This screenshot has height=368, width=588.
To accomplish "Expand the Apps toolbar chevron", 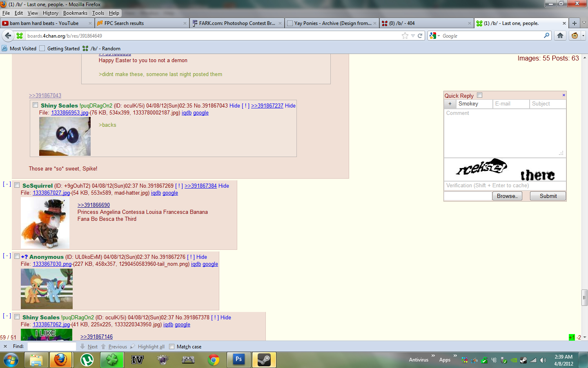I will click(x=455, y=356).
